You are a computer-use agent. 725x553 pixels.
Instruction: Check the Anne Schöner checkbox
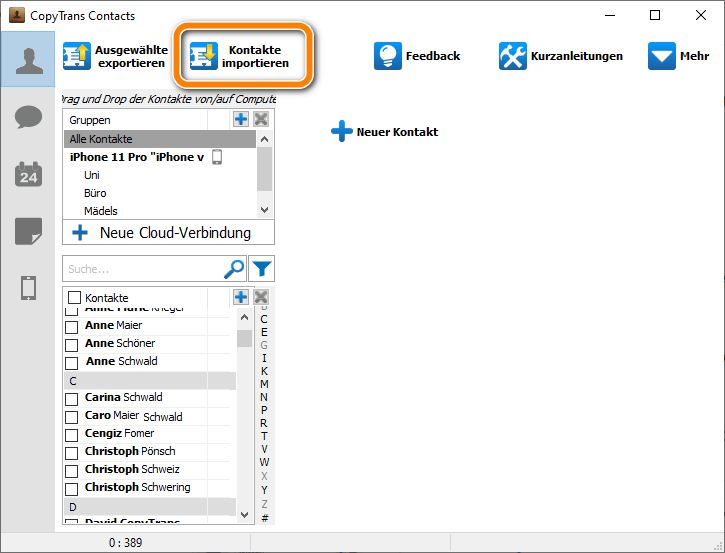72,345
